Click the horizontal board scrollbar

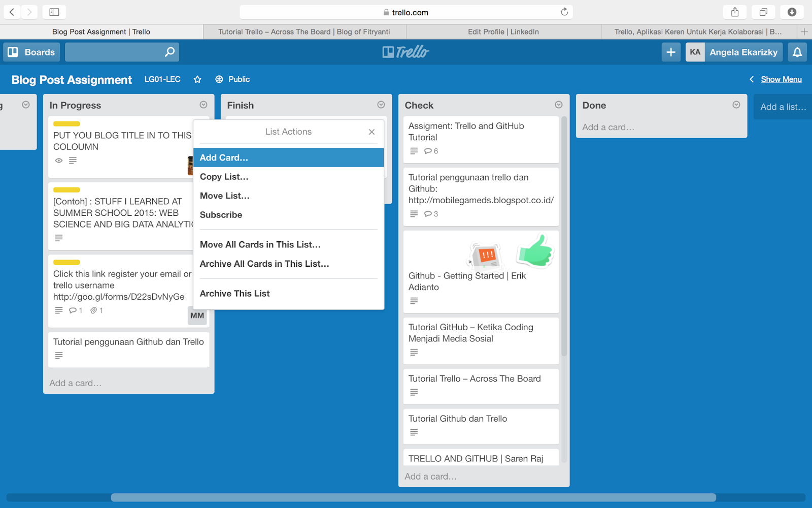414,497
